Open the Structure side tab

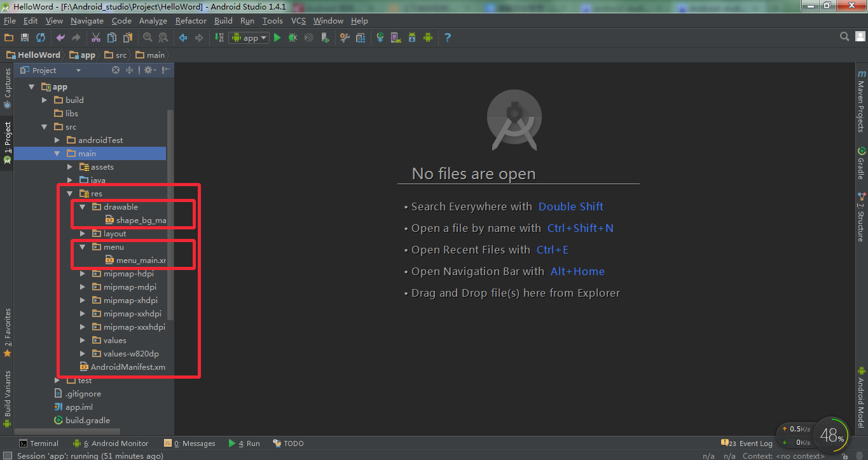[x=862, y=216]
